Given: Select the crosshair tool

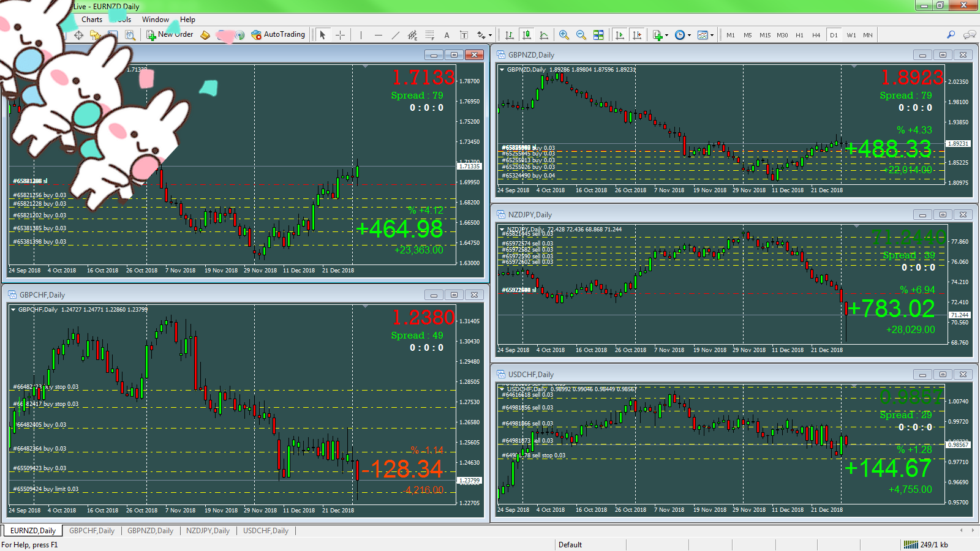Looking at the screenshot, I should [x=340, y=35].
